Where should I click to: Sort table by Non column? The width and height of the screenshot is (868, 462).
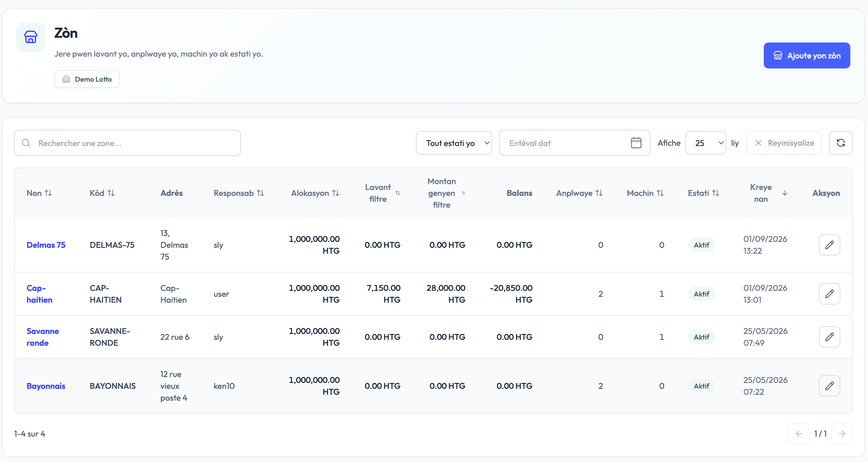pyautogui.click(x=39, y=193)
